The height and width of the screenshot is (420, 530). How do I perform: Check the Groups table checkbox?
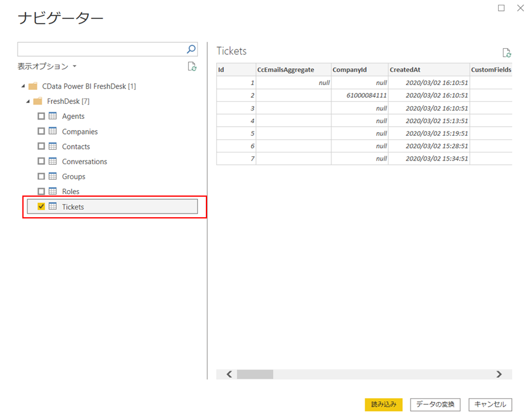41,176
